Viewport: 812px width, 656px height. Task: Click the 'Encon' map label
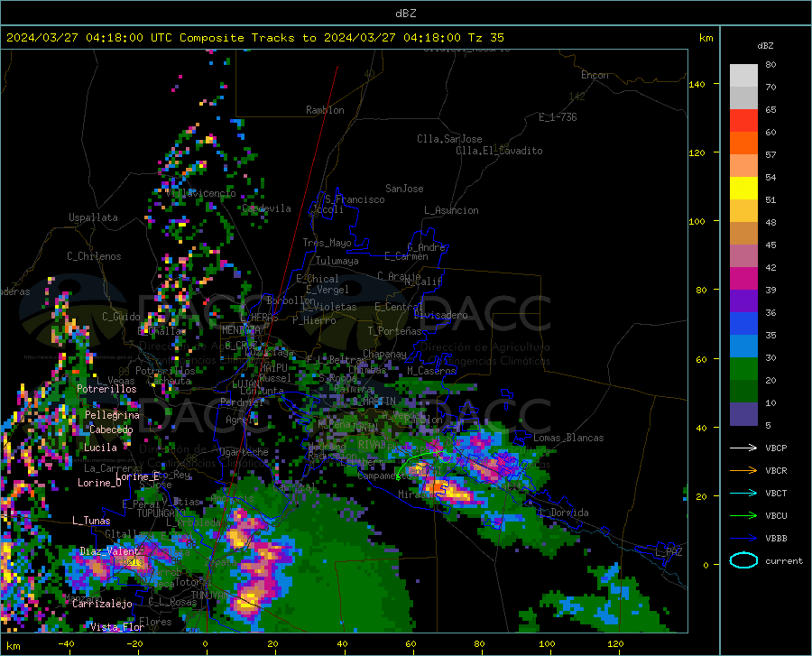(595, 75)
